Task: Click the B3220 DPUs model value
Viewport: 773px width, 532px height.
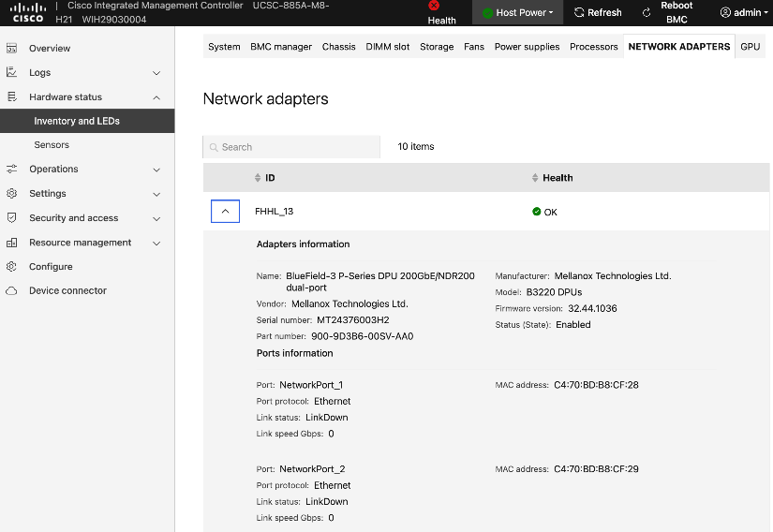Action: point(554,292)
